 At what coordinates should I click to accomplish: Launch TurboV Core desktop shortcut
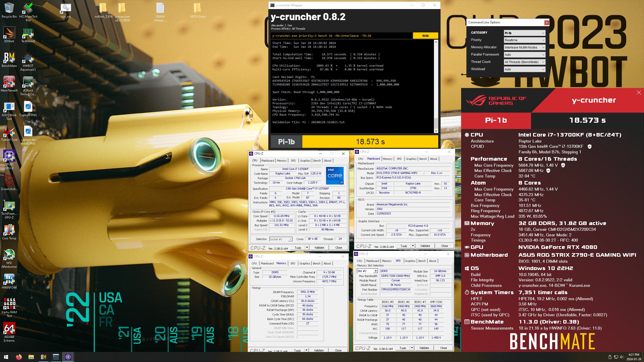click(9, 133)
